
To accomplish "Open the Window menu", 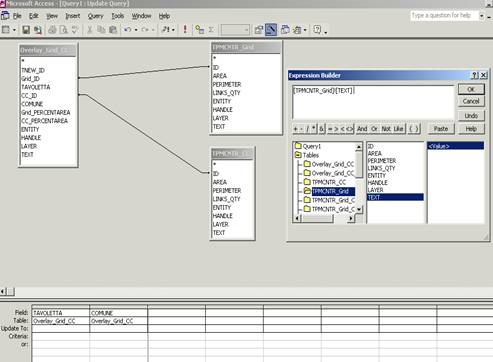I will (141, 16).
